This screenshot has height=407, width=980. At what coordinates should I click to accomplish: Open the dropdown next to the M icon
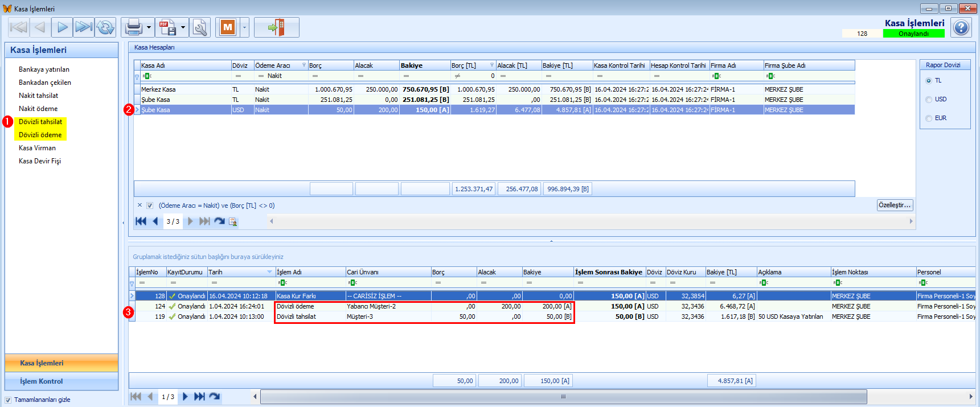(244, 27)
